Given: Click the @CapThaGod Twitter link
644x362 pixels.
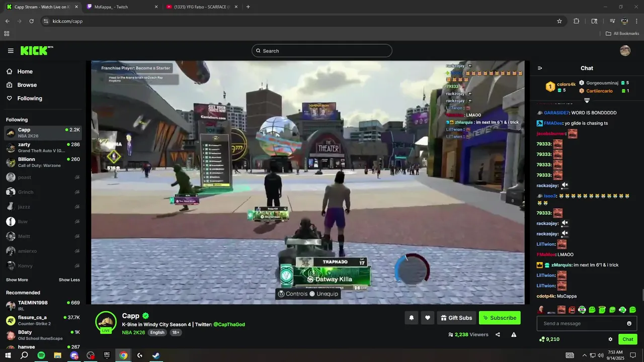Looking at the screenshot, I should point(229,324).
